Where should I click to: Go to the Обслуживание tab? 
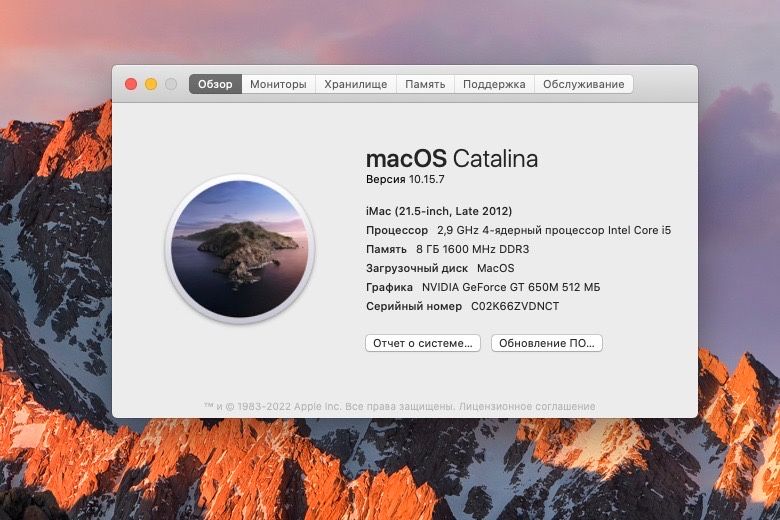point(584,84)
